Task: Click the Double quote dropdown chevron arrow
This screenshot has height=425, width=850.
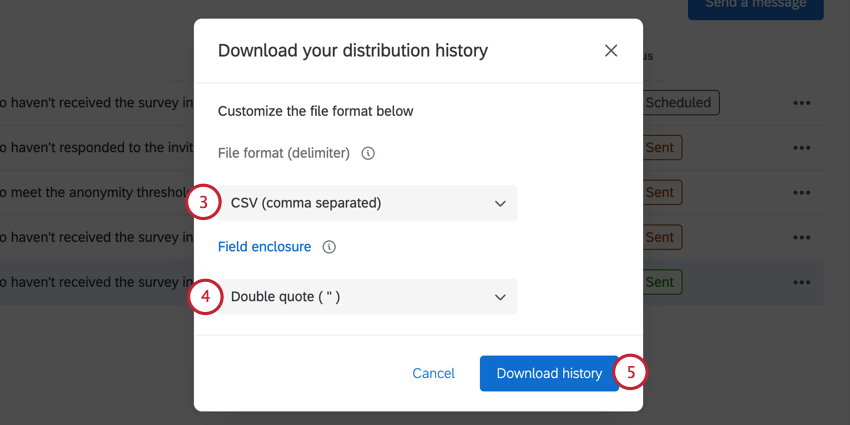Action: click(x=500, y=298)
